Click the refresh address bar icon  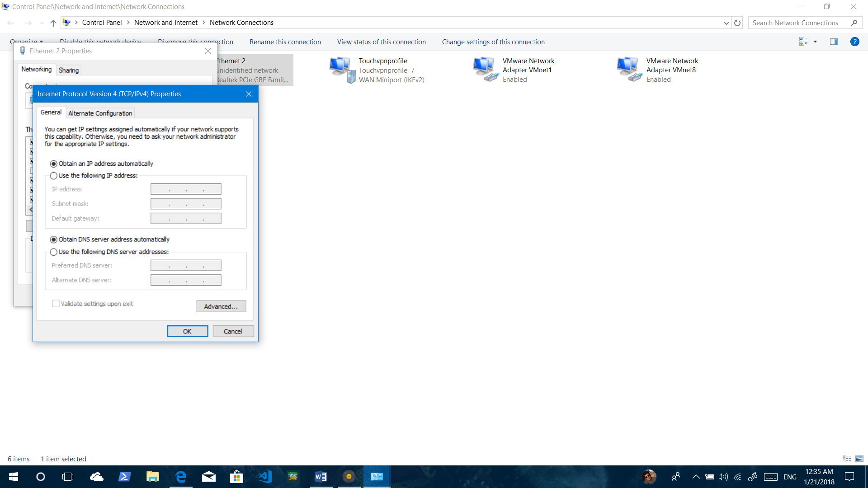point(737,23)
